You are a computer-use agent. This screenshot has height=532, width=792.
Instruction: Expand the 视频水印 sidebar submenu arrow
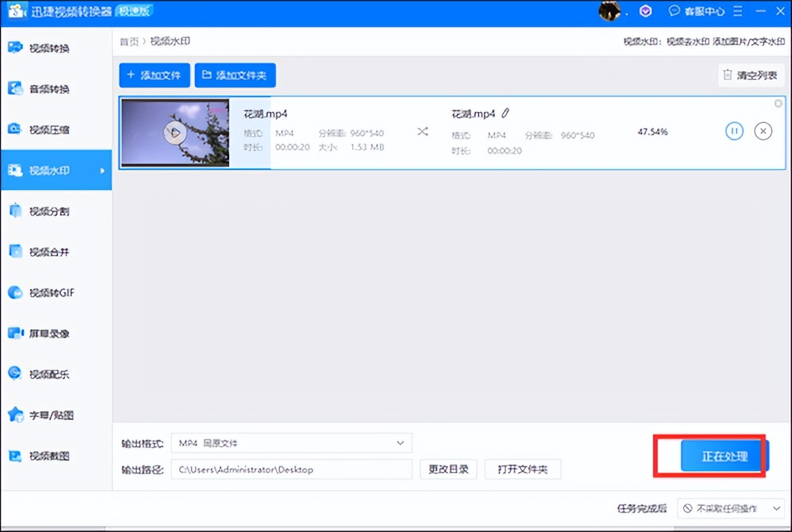(x=103, y=170)
